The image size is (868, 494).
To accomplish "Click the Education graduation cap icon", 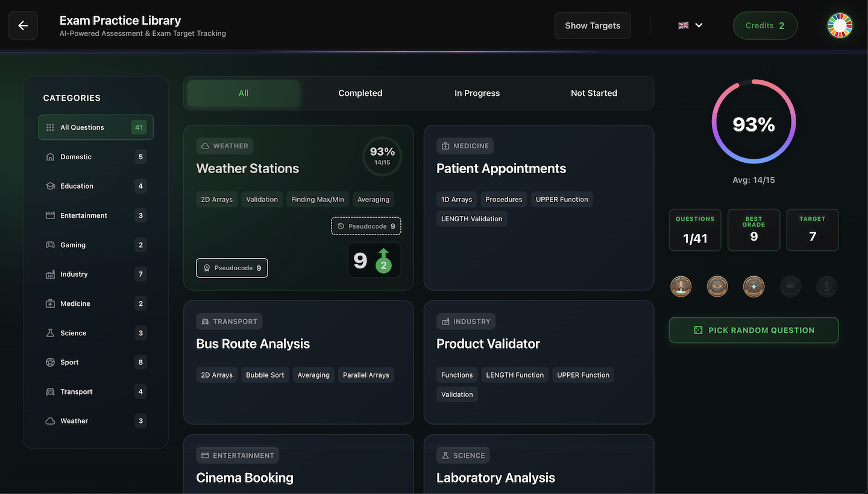I will click(50, 186).
